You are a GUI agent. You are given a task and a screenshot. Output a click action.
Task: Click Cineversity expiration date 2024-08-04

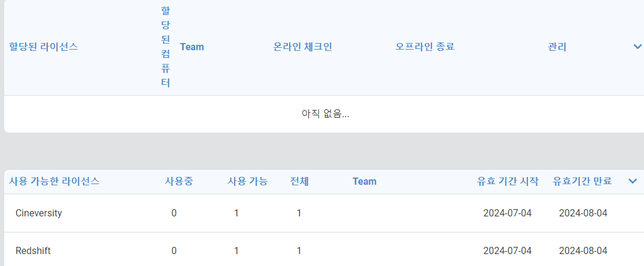coord(583,213)
